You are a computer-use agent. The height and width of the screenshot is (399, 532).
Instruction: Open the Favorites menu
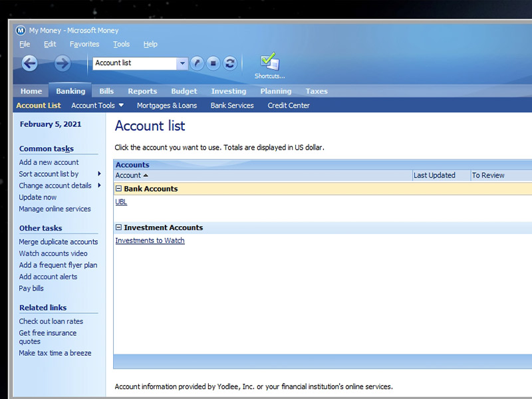tap(84, 44)
